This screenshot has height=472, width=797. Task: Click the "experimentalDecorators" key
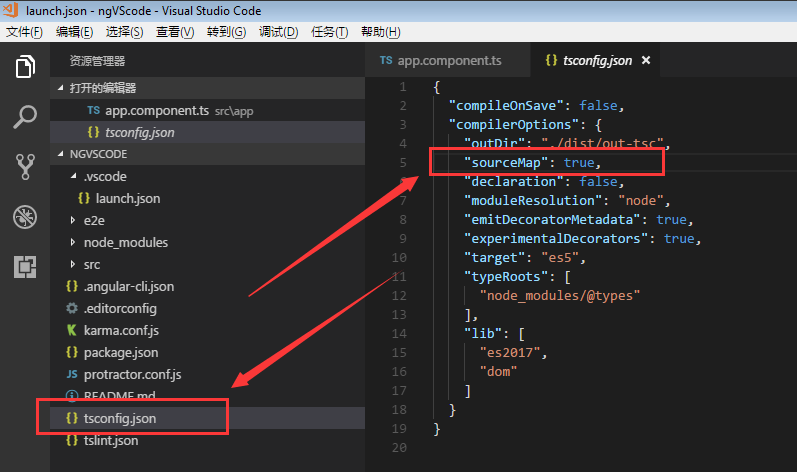556,239
